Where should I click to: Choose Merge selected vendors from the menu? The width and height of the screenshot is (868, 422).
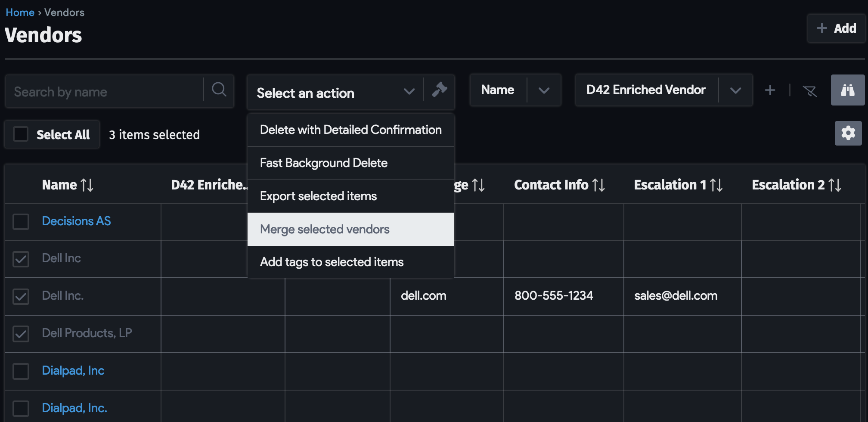coord(324,229)
